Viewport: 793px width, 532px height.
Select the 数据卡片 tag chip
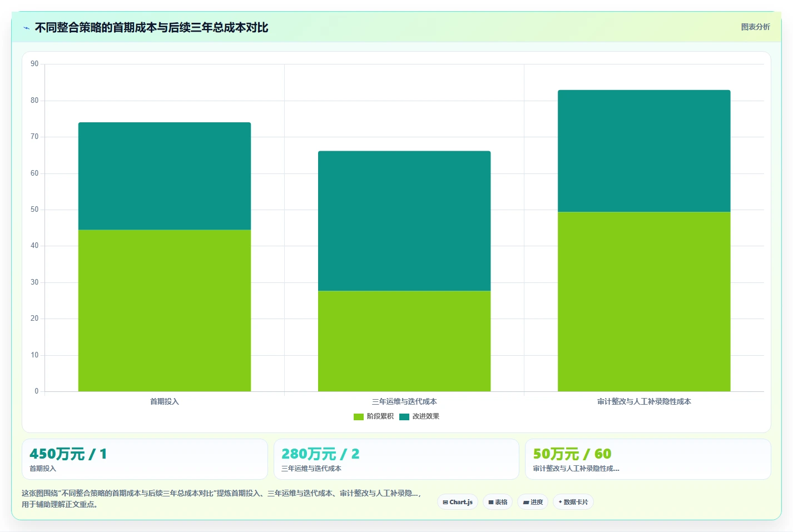tap(573, 502)
